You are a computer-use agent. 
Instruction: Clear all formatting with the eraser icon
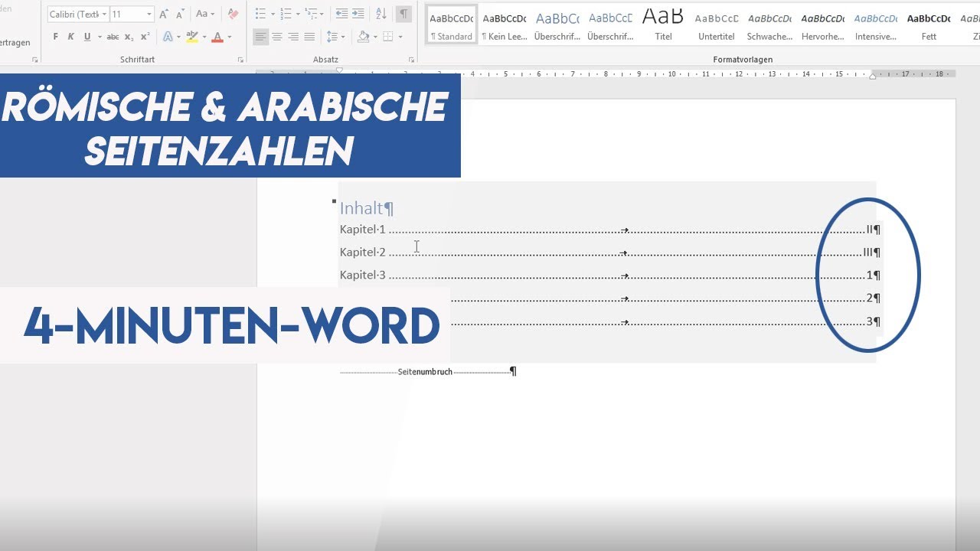click(x=234, y=14)
